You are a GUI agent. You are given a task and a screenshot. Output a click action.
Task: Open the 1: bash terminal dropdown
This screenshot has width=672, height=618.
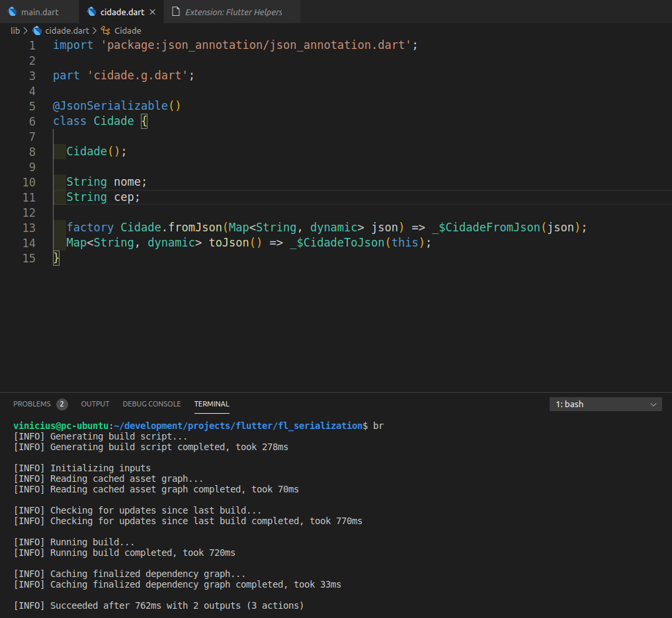point(606,405)
